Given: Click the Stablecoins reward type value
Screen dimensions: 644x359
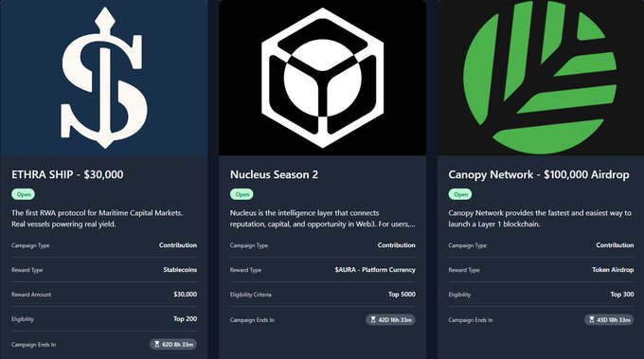Looking at the screenshot, I should (x=180, y=270).
